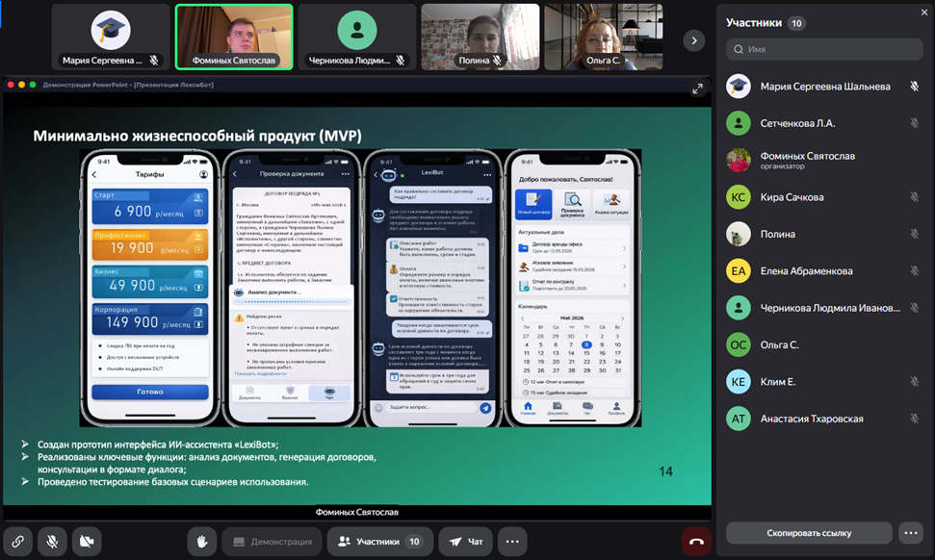Select Елена Абраменкова in participants list
The width and height of the screenshot is (935, 560).
point(806,271)
